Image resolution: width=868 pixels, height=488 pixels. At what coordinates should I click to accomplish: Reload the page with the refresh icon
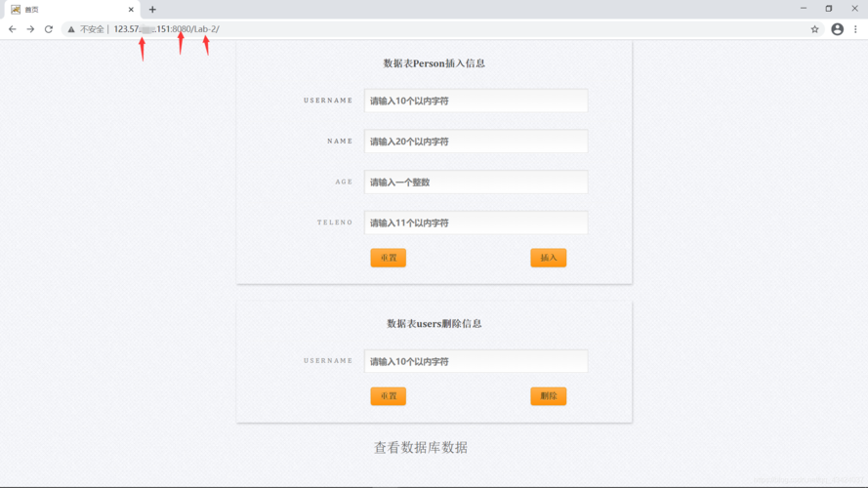49,29
